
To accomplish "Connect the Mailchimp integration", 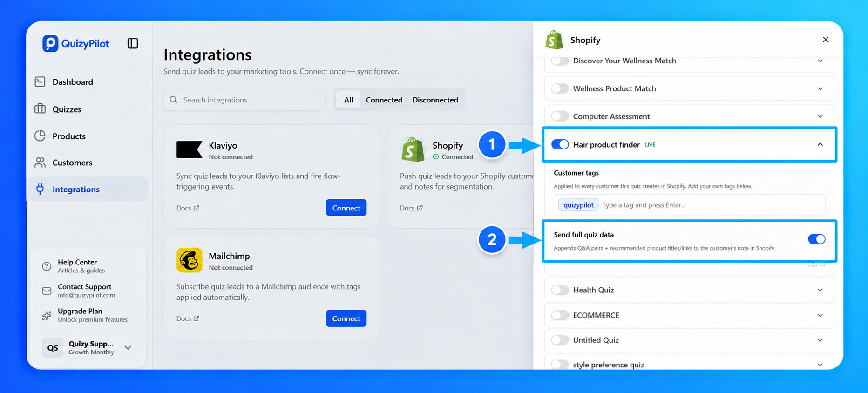I will click(x=346, y=318).
